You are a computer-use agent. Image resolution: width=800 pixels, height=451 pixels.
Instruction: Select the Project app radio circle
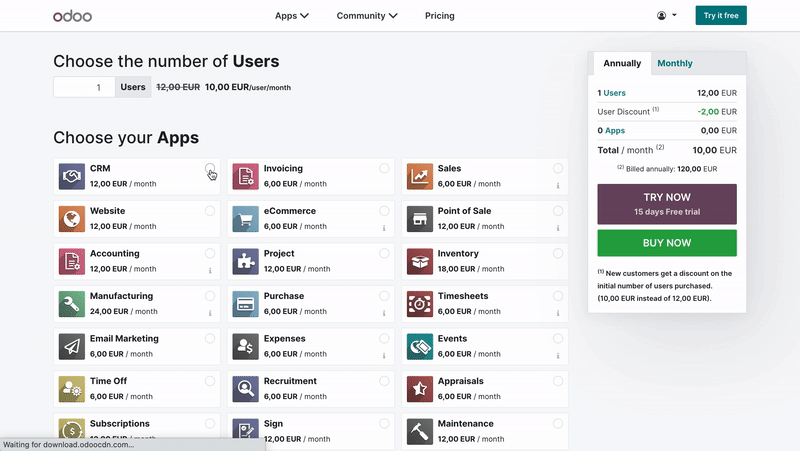click(x=384, y=253)
